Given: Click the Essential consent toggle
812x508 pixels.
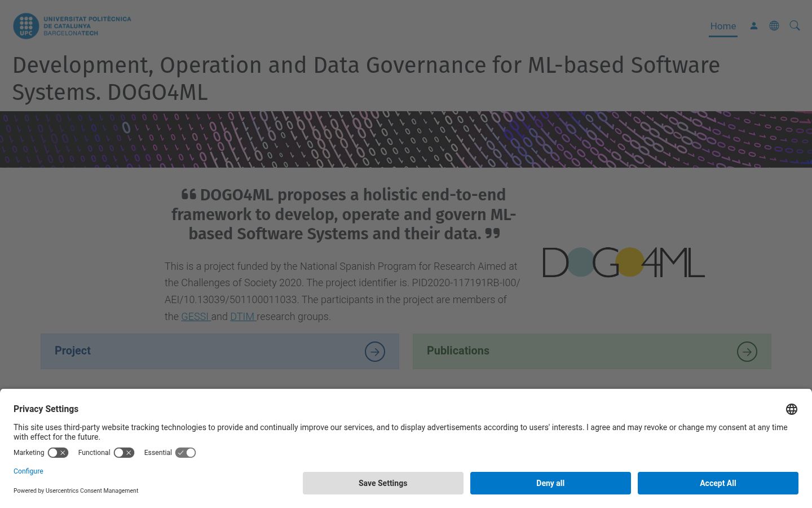Looking at the screenshot, I should point(186,453).
